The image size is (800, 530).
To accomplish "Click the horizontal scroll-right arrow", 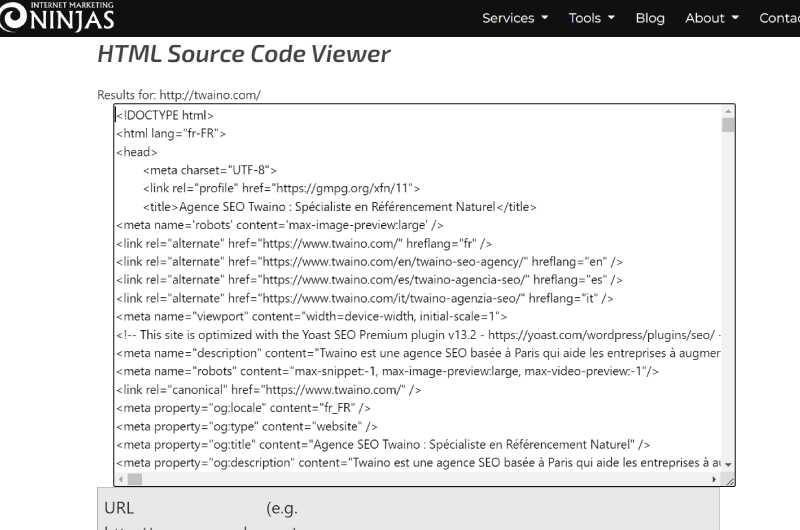I will 714,479.
